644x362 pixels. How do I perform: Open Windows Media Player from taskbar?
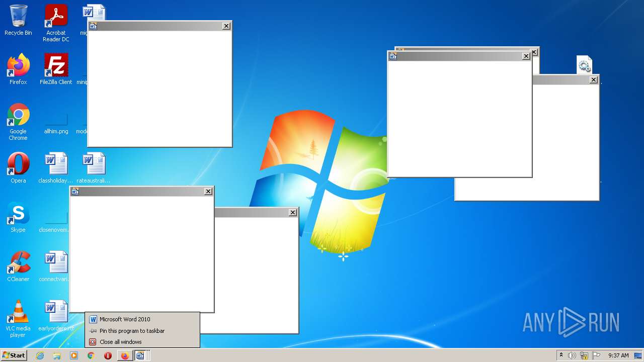coord(74,355)
